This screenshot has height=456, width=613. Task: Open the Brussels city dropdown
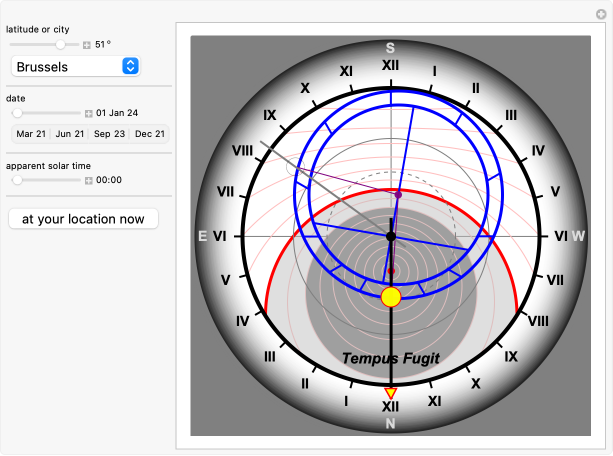click(75, 67)
